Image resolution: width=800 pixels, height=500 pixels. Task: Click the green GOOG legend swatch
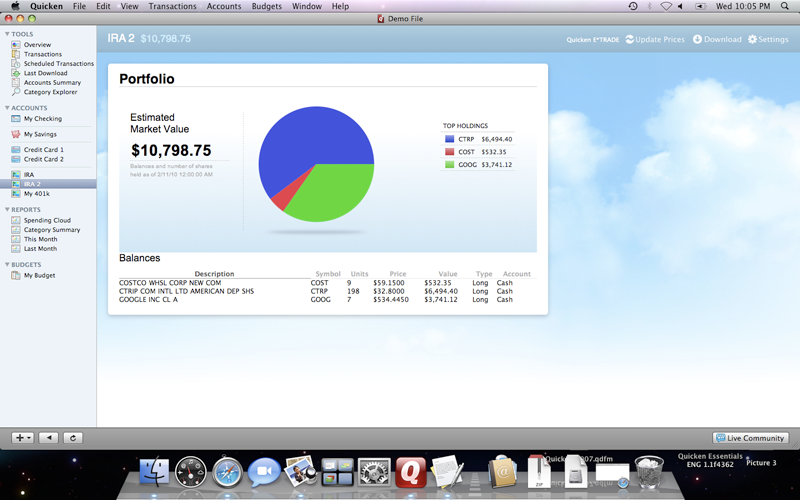449,164
